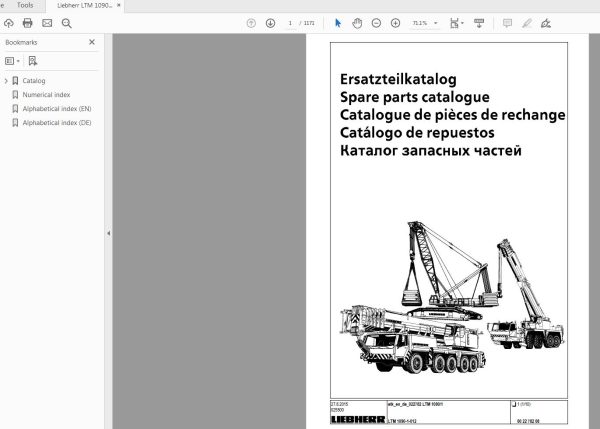The image size is (600, 429).
Task: Go to the previous page with up arrow
Action: coord(250,23)
